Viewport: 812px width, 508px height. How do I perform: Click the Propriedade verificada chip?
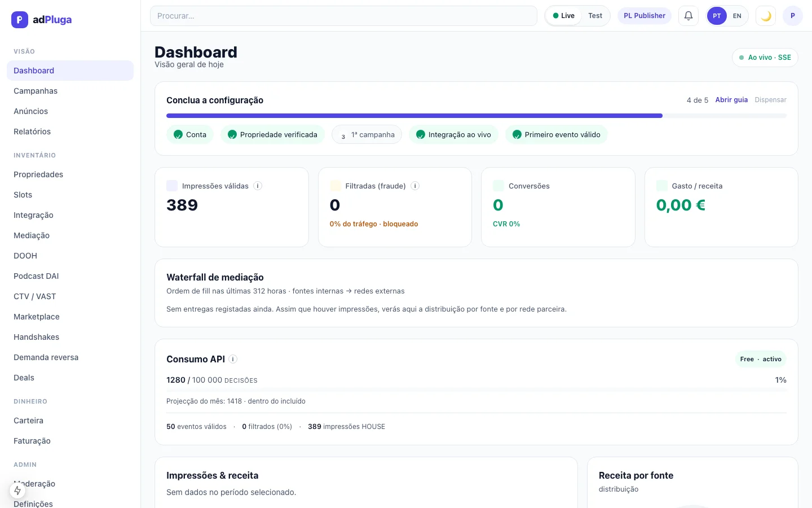pos(272,134)
